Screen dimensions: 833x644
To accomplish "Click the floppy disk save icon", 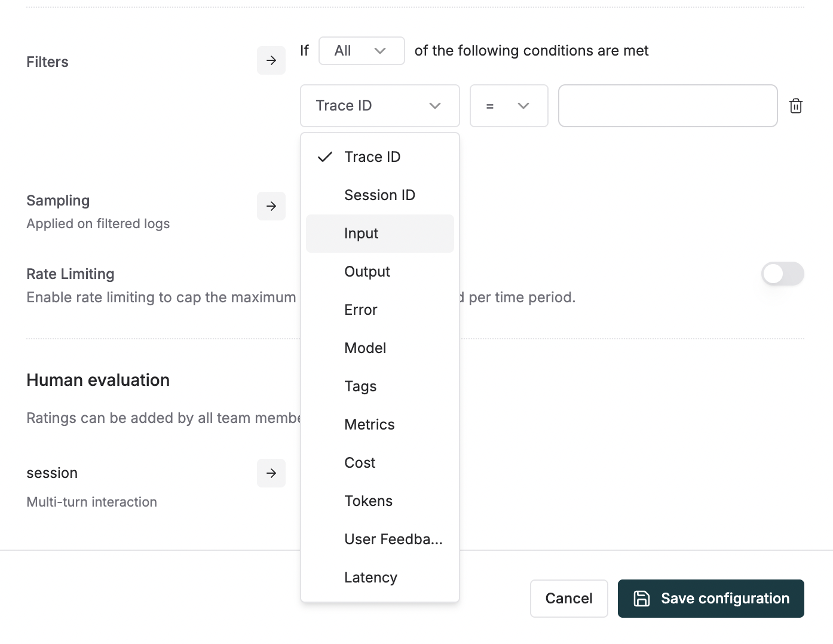I will [642, 598].
